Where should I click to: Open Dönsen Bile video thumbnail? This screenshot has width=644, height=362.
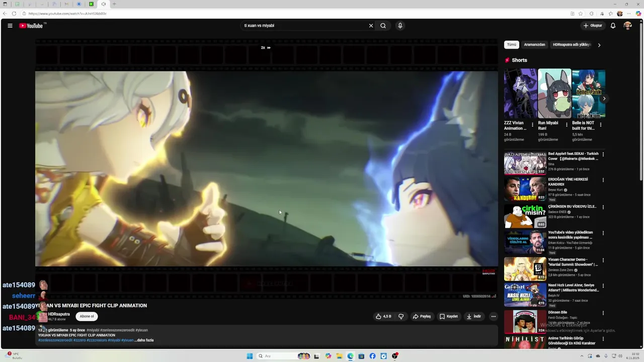(525, 322)
